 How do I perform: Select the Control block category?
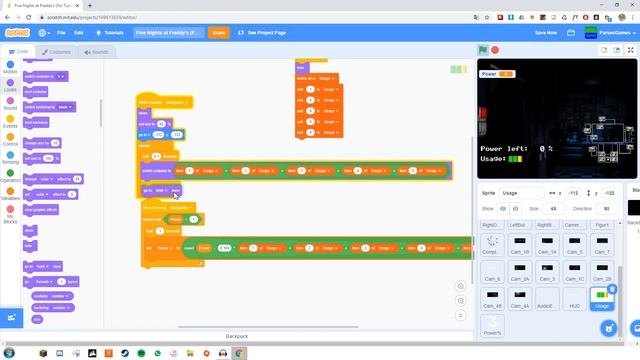pos(10,140)
